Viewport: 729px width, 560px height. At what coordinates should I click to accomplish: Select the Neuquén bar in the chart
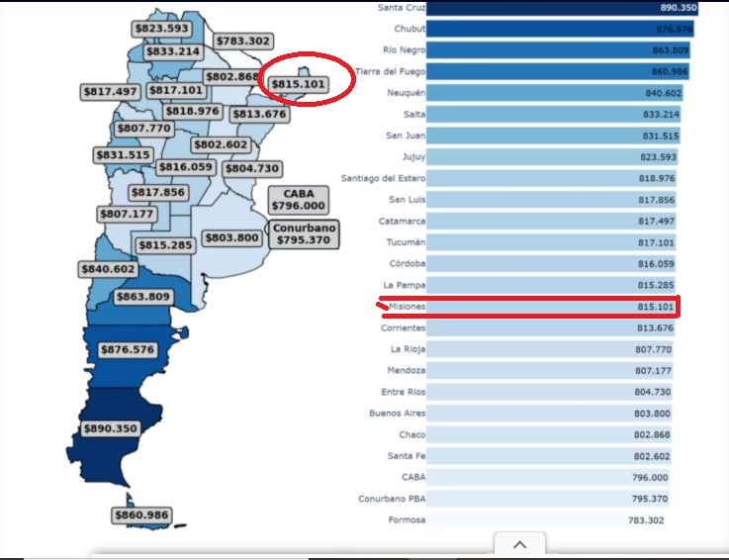pyautogui.click(x=555, y=93)
